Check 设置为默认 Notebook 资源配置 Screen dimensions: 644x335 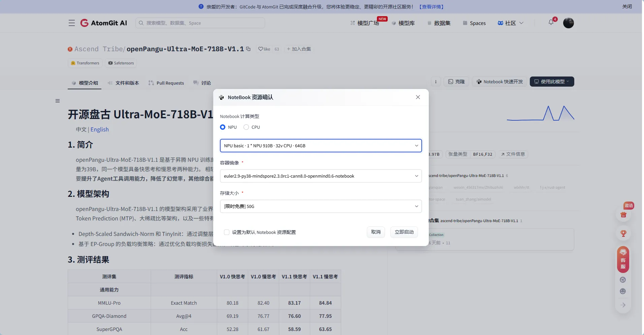pos(227,232)
